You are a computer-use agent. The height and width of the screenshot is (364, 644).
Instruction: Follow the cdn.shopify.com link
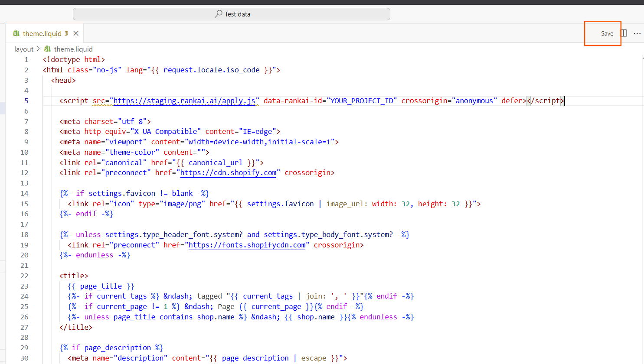coord(228,173)
